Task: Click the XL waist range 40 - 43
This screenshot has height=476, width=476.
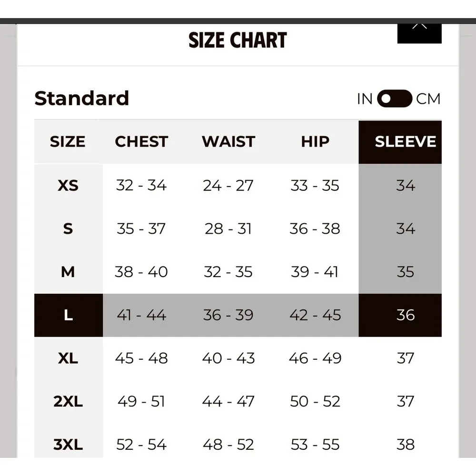Action: pyautogui.click(x=228, y=358)
